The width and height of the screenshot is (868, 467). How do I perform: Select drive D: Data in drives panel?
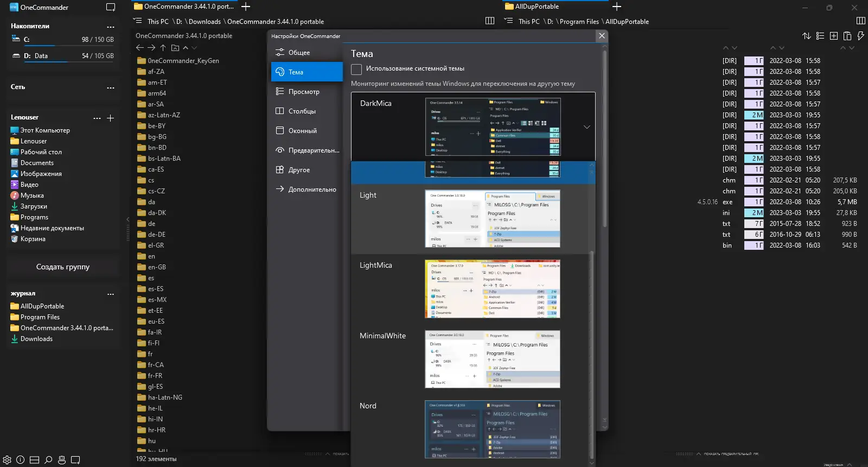point(63,56)
